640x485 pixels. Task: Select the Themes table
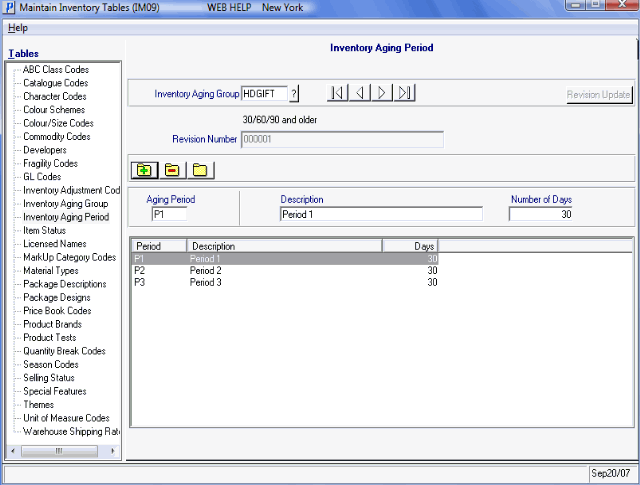(x=38, y=405)
